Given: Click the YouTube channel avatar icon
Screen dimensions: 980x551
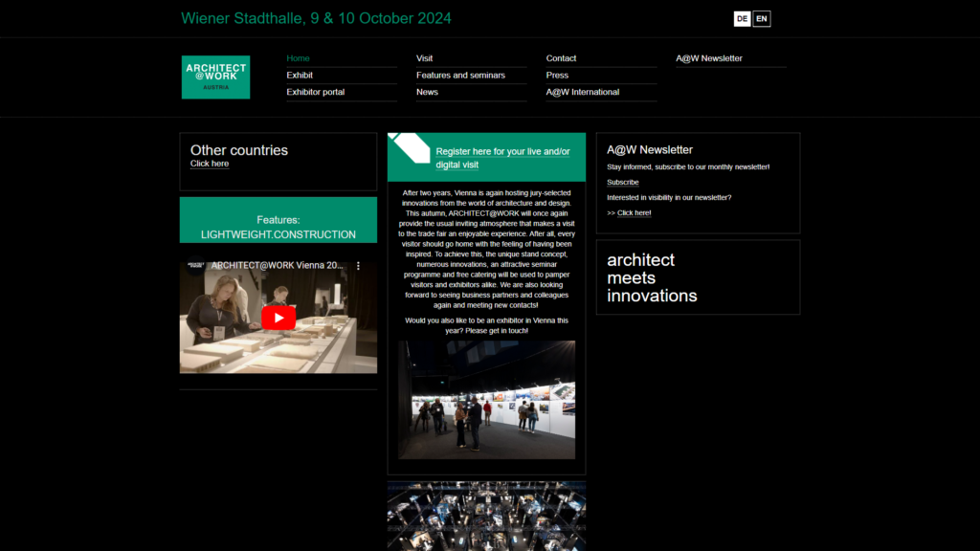Looking at the screenshot, I should (195, 266).
